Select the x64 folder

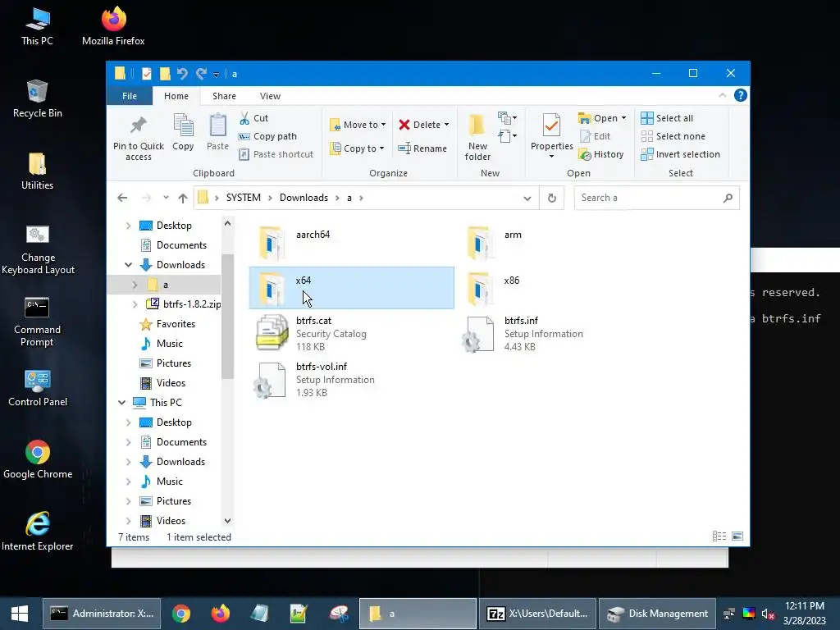click(351, 288)
